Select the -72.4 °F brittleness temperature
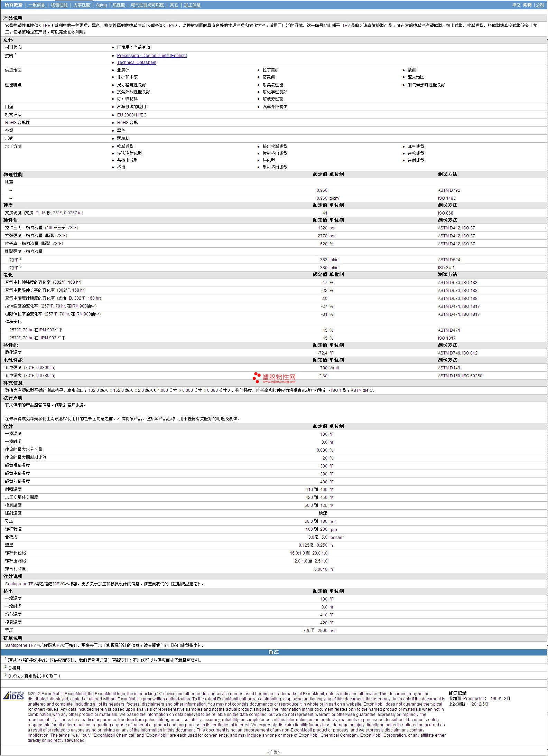The image size is (548, 756). [325, 353]
